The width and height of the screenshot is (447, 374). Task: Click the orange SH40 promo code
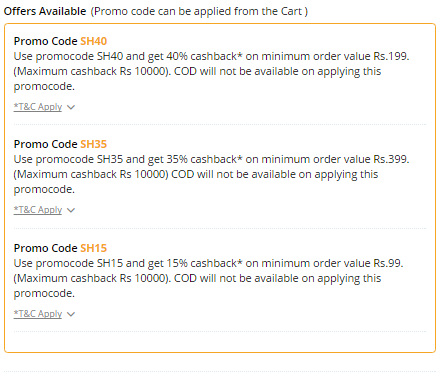tap(94, 41)
